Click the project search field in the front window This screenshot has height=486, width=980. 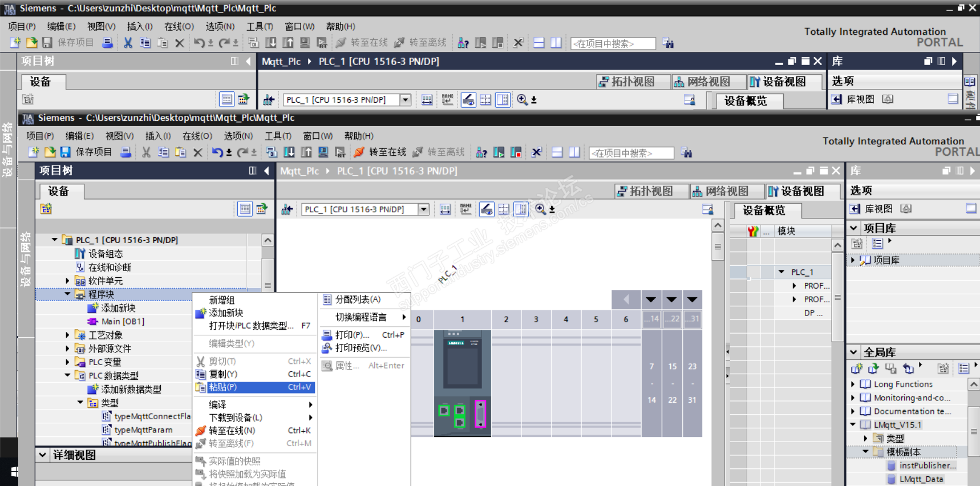coord(631,153)
